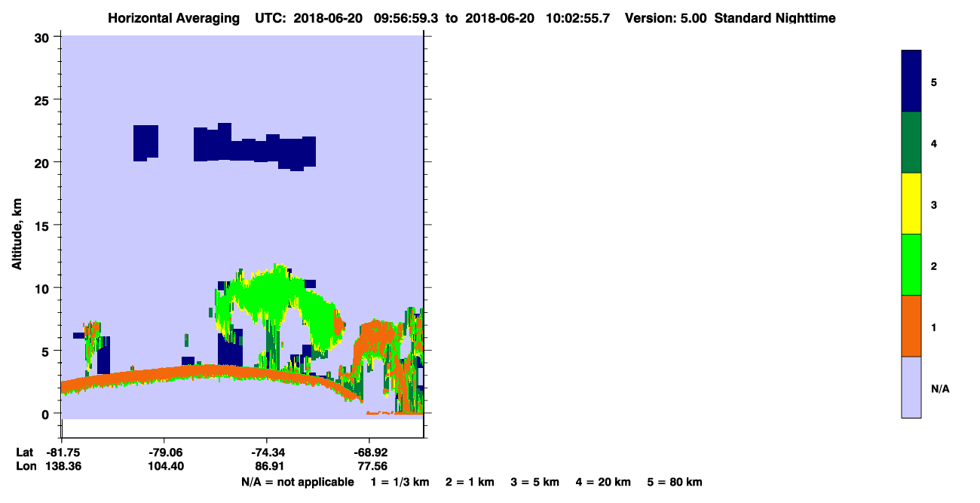Click the large green cloud feature near 10 km

(279, 294)
